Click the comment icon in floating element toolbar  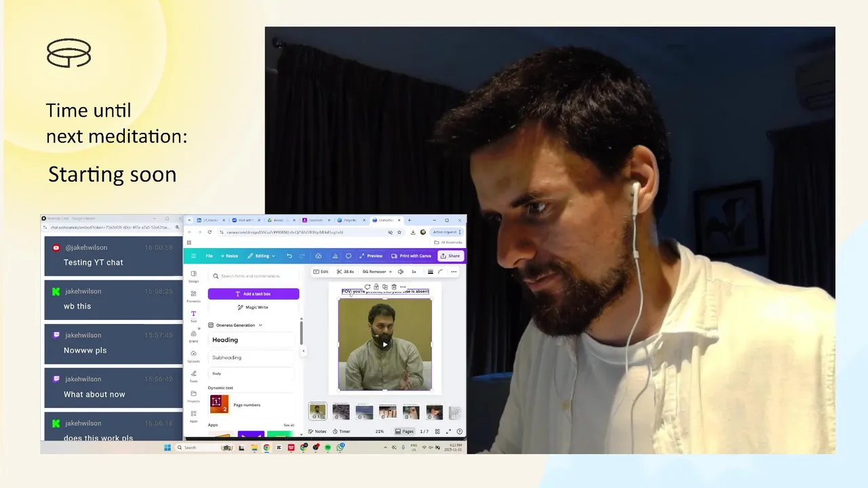click(x=367, y=287)
